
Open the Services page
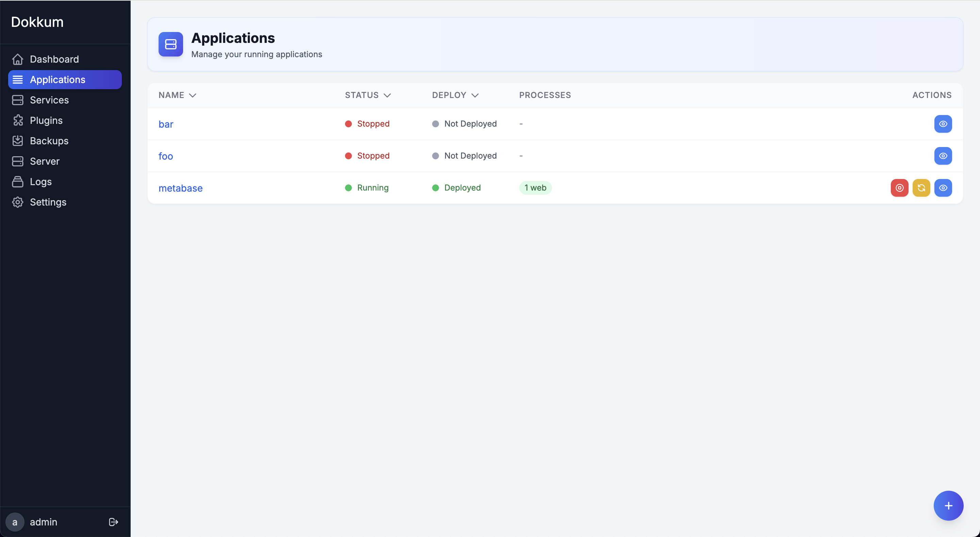49,100
